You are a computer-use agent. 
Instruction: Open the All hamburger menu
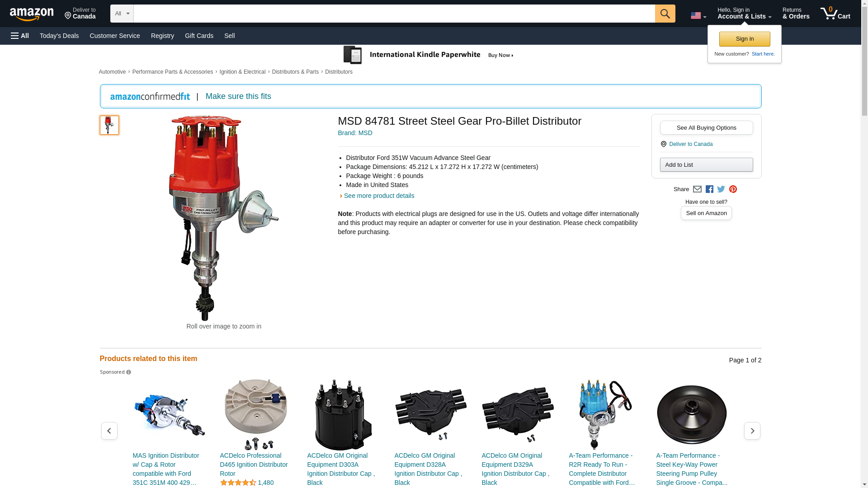pos(20,36)
